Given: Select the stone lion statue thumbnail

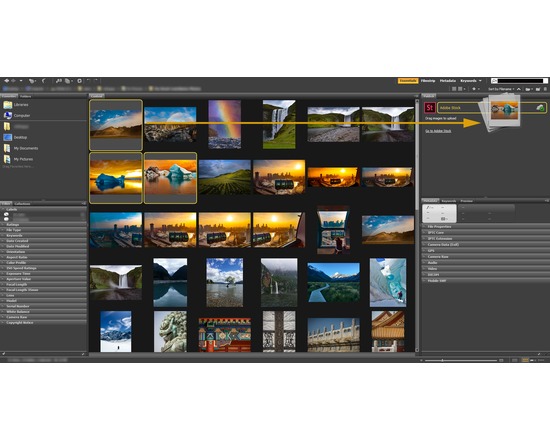Looking at the screenshot, I should (x=170, y=332).
